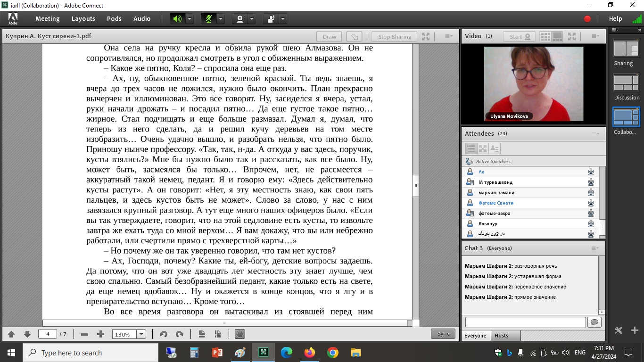This screenshot has width=644, height=362.
Task: Select breakout room view icon
Action: [x=483, y=148]
